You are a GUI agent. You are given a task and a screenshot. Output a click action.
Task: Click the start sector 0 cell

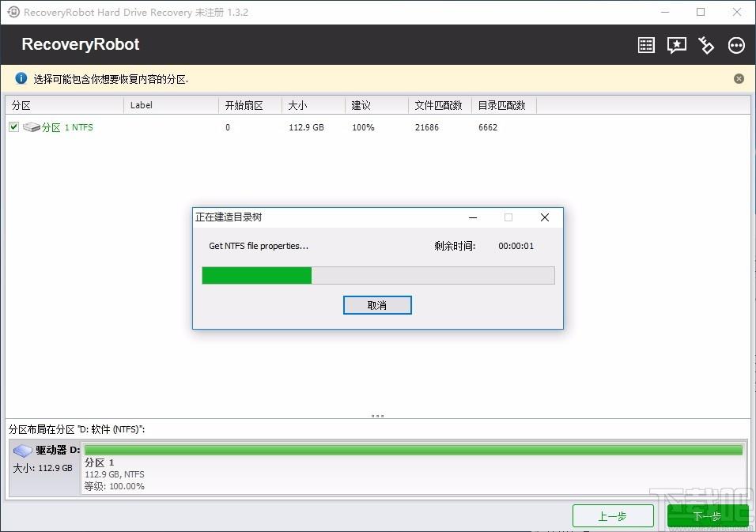pos(228,127)
